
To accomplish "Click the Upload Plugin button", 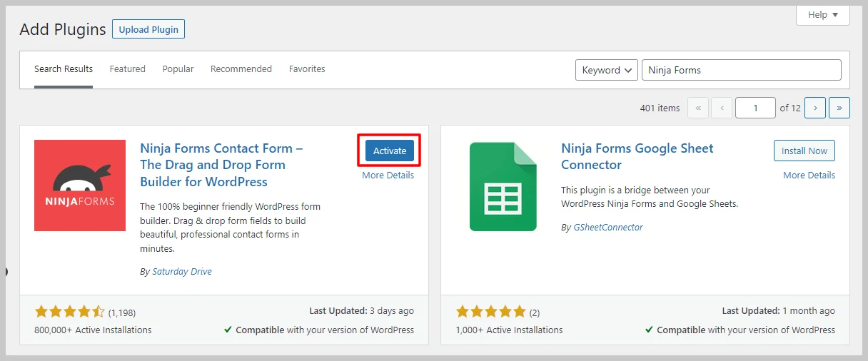I will point(148,30).
